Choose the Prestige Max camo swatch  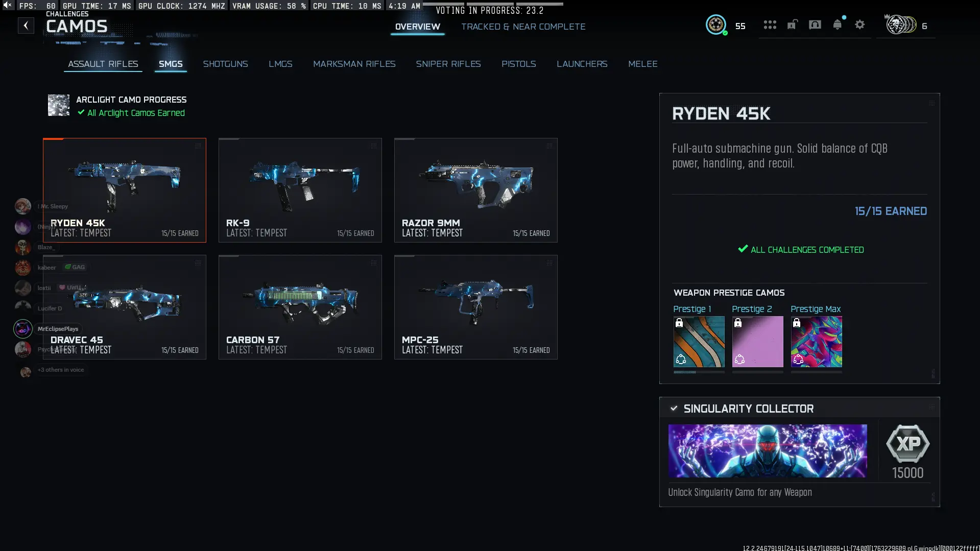click(816, 342)
